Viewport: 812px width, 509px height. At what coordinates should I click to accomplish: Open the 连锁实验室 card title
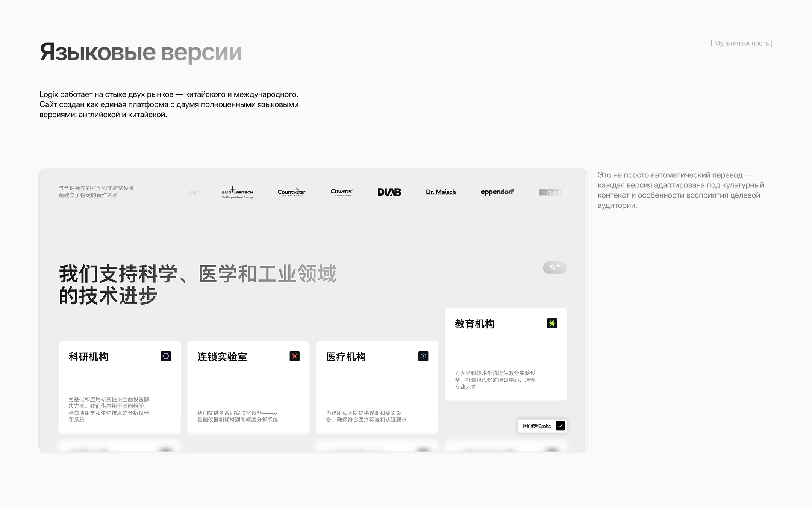[x=222, y=357]
